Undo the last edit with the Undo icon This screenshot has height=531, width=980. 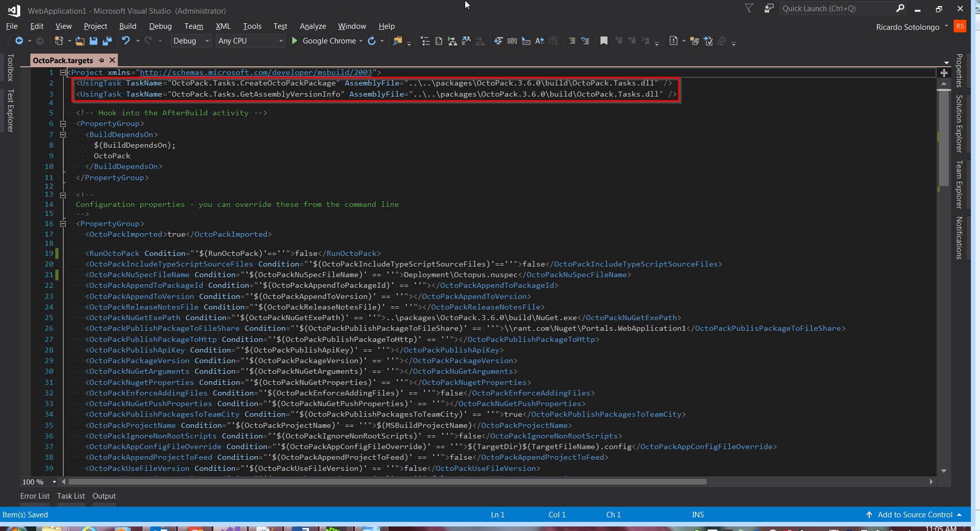pyautogui.click(x=126, y=41)
